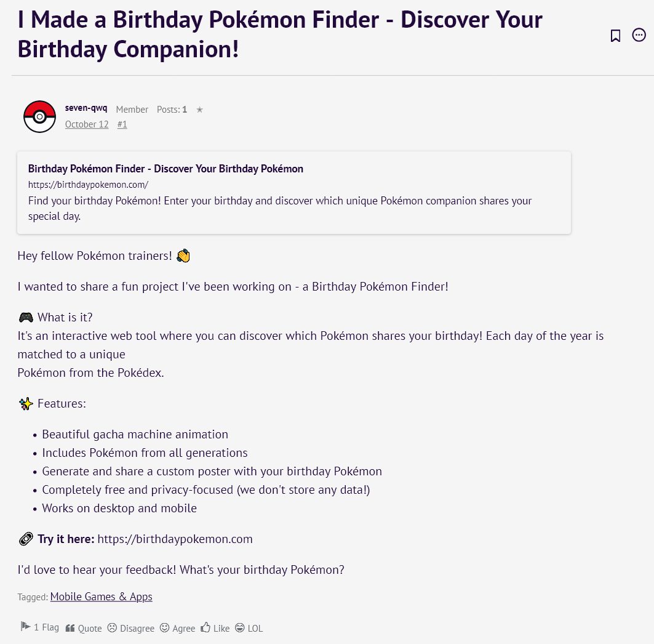The height and width of the screenshot is (644, 654).
Task: Open the October 12 post date link
Action: coord(87,124)
